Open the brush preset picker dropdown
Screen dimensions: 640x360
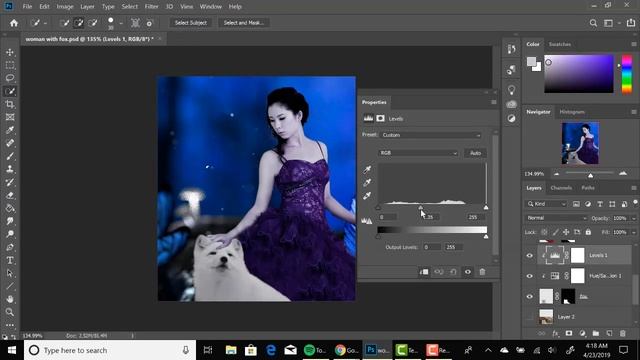121,23
